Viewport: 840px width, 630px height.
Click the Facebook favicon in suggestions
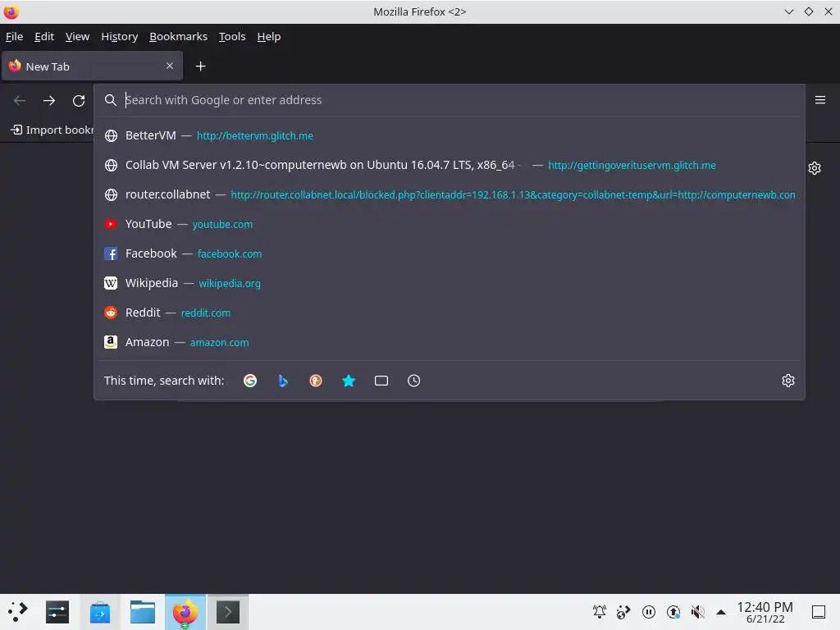[111, 253]
